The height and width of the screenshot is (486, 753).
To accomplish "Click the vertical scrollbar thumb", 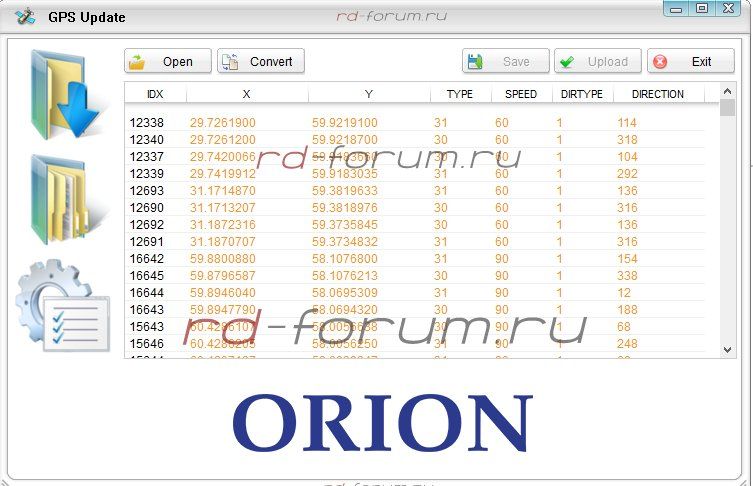I will point(728,108).
